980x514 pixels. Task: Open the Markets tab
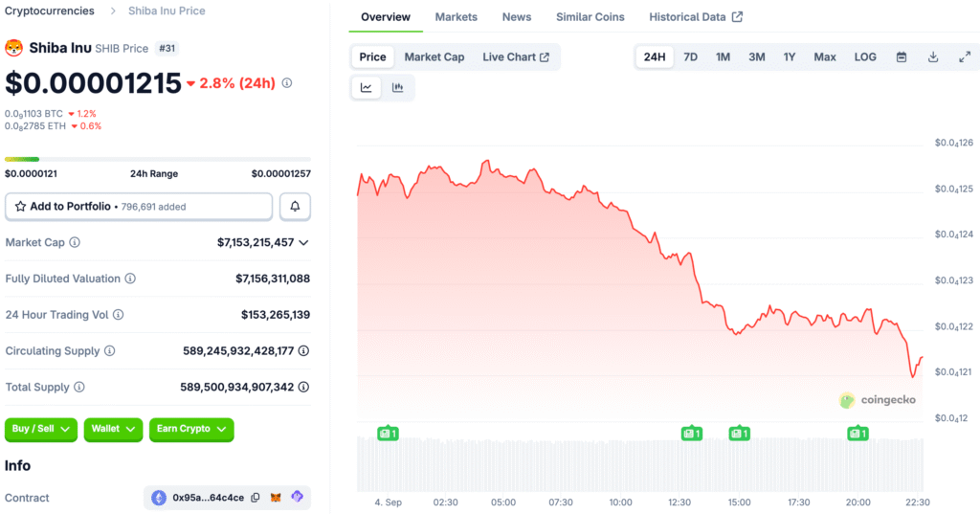tap(457, 17)
